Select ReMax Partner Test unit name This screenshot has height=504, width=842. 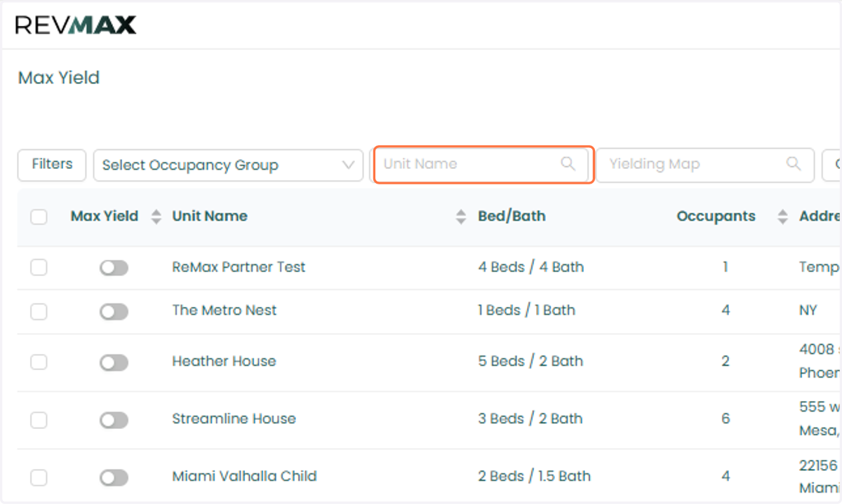(239, 267)
